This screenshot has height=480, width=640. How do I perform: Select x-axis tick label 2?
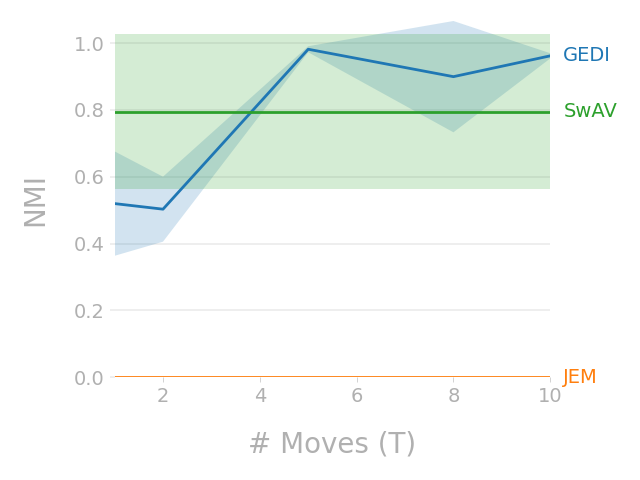point(163,396)
